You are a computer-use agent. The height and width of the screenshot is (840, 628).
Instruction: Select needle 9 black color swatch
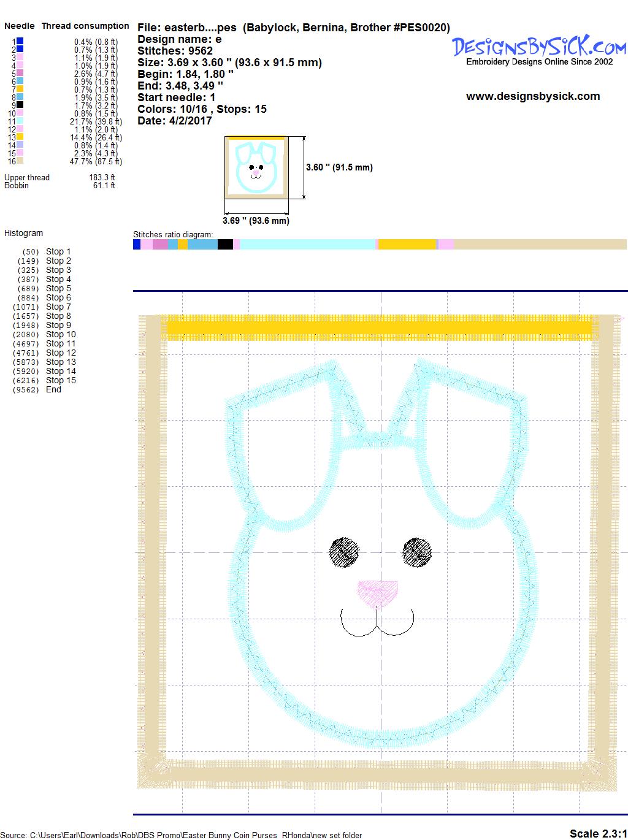click(x=20, y=105)
